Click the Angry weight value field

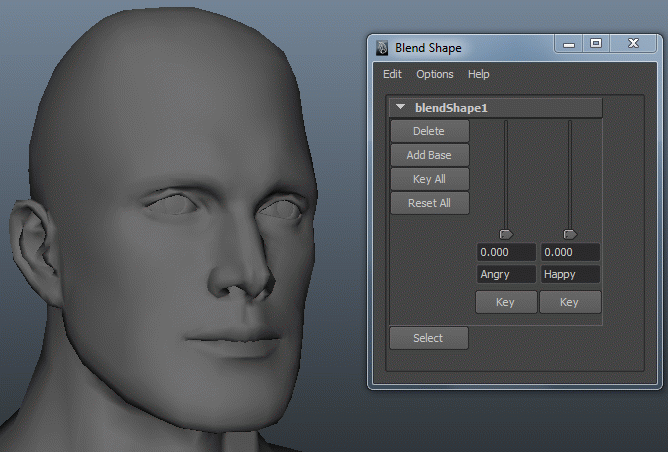point(506,252)
